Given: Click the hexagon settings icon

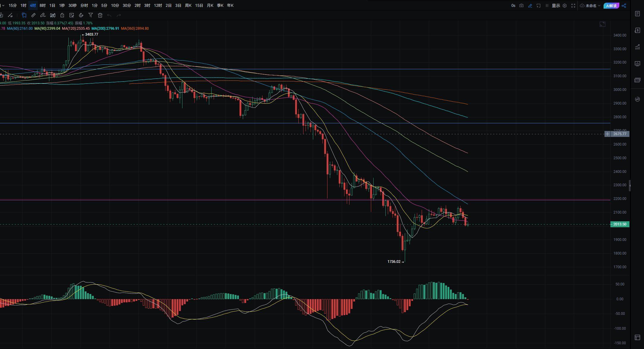Looking at the screenshot, I should 565,6.
